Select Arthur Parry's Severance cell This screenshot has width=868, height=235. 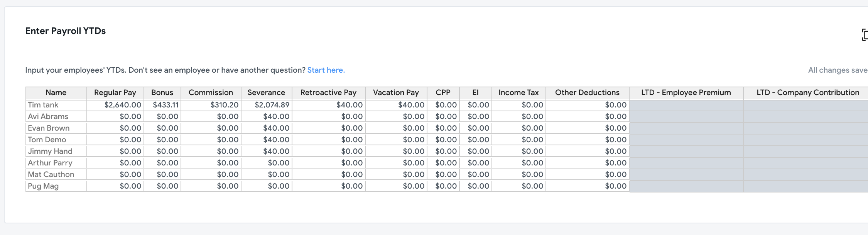tap(267, 163)
